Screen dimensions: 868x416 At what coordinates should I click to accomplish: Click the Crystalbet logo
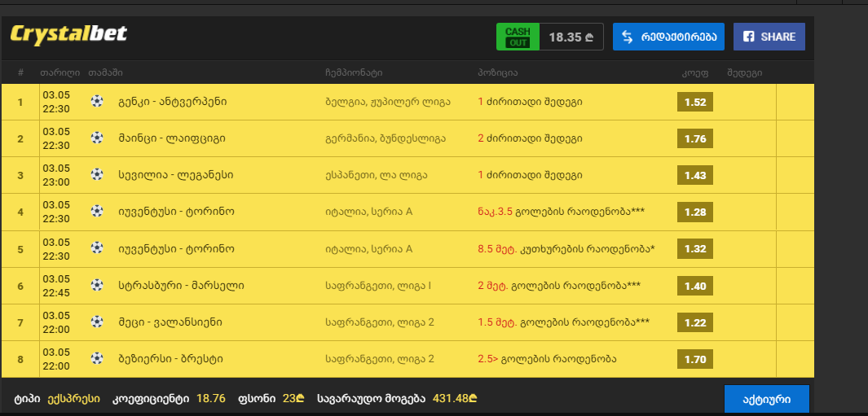[68, 35]
